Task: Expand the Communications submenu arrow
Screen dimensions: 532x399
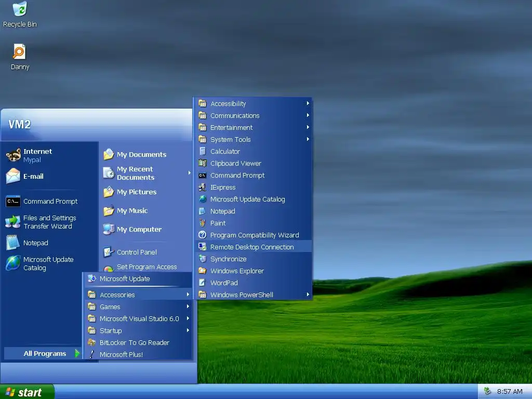Action: coord(308,115)
